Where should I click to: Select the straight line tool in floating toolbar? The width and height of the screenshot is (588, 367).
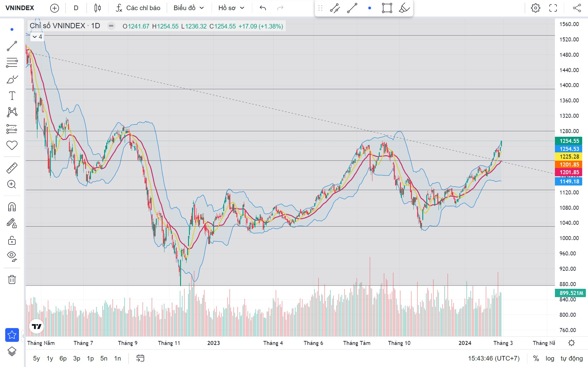click(x=352, y=8)
